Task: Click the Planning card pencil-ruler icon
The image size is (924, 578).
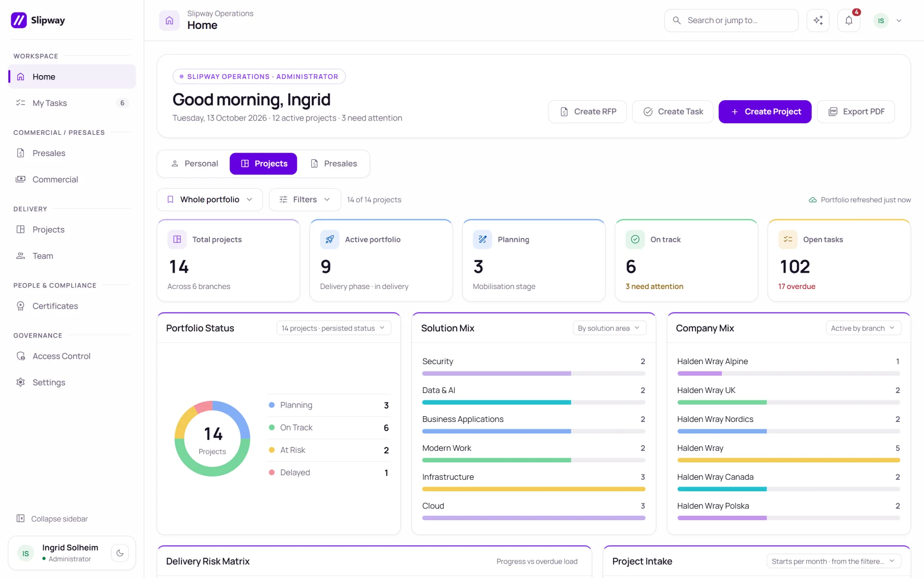Action: [482, 239]
